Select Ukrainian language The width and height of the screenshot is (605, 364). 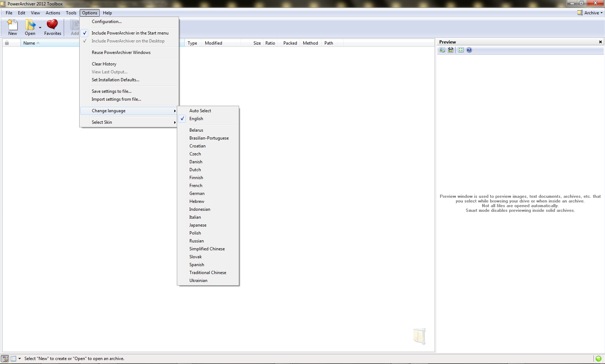pyautogui.click(x=208, y=281)
